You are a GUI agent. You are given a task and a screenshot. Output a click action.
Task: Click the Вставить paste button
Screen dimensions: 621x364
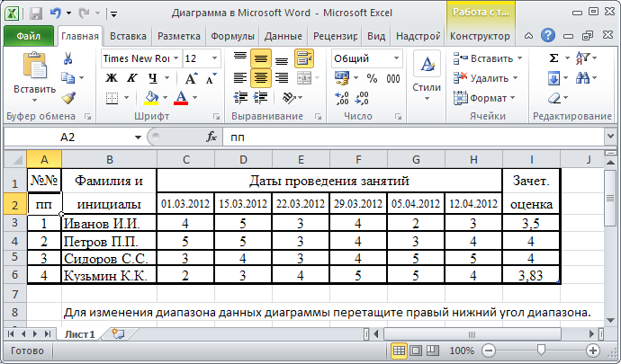tap(34, 75)
